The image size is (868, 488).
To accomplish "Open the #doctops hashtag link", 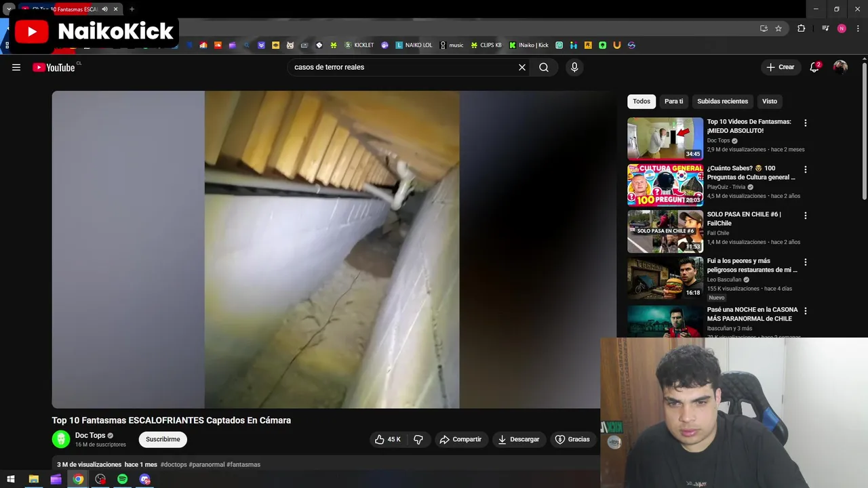I will click(174, 464).
